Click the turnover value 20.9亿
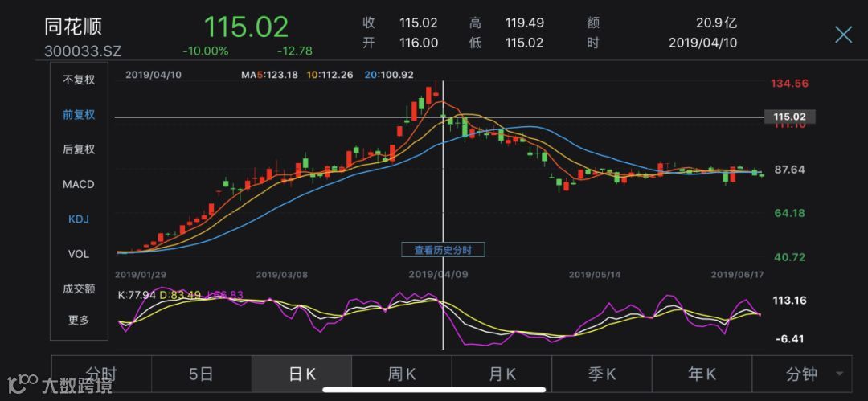Viewport: 868px width, 401px height. 717,23
